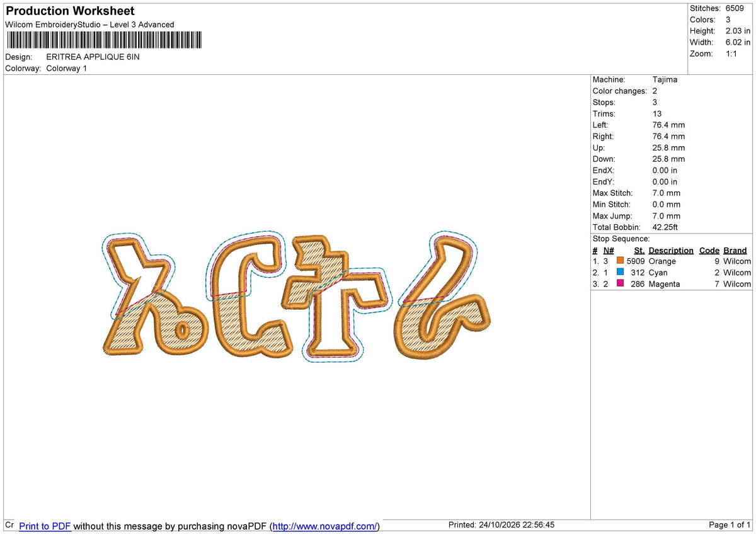Screen dimensions: 756x534
Task: Click the 'Stop Sequence:' heading
Action: pyautogui.click(x=621, y=238)
